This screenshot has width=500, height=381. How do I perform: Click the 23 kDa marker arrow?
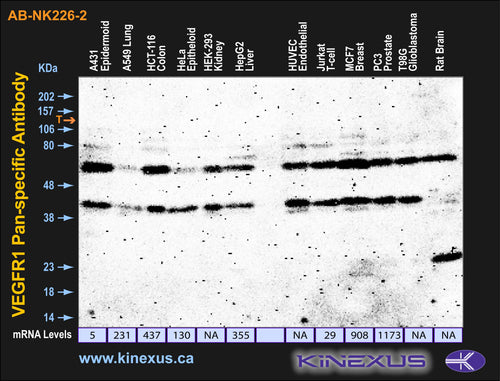click(65, 267)
